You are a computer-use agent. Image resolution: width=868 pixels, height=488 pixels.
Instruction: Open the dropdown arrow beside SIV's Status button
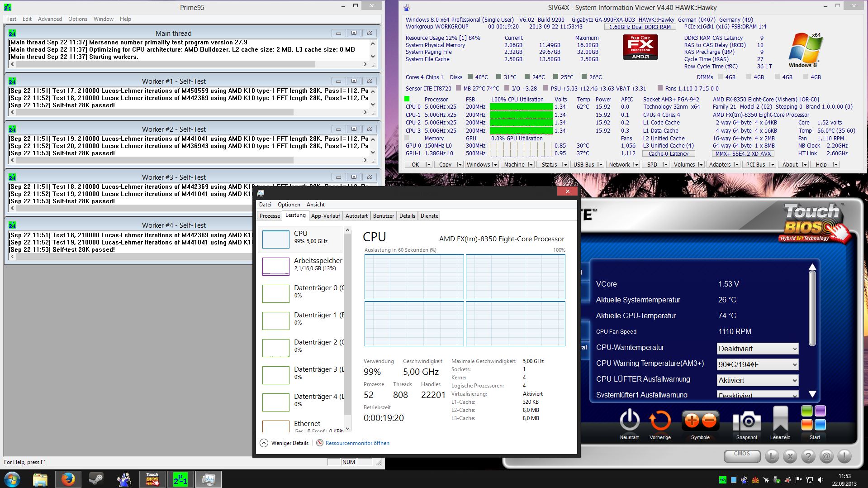(x=565, y=164)
